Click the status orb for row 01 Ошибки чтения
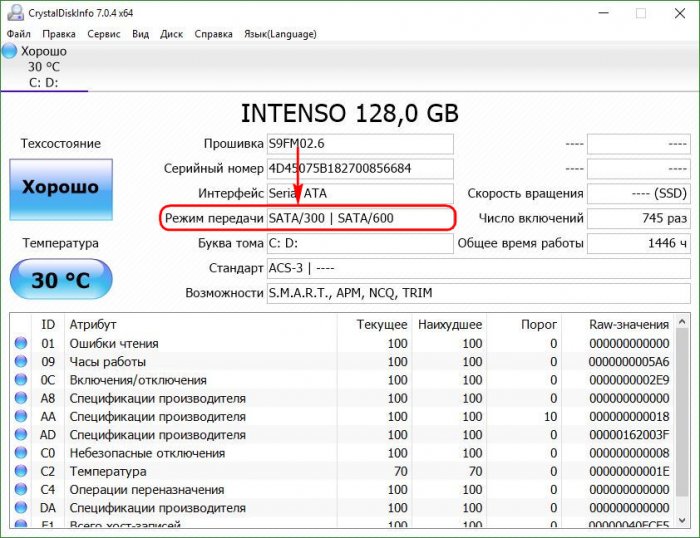The height and width of the screenshot is (538, 700). (x=21, y=343)
